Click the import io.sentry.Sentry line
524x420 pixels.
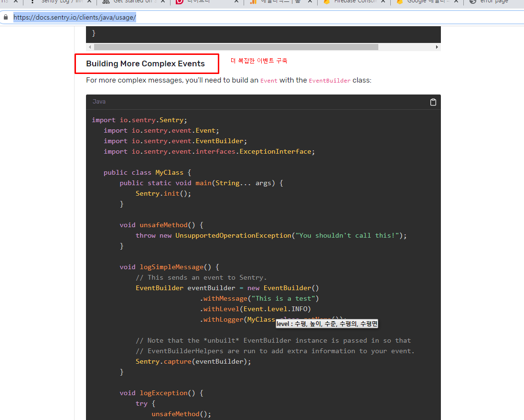pos(139,120)
